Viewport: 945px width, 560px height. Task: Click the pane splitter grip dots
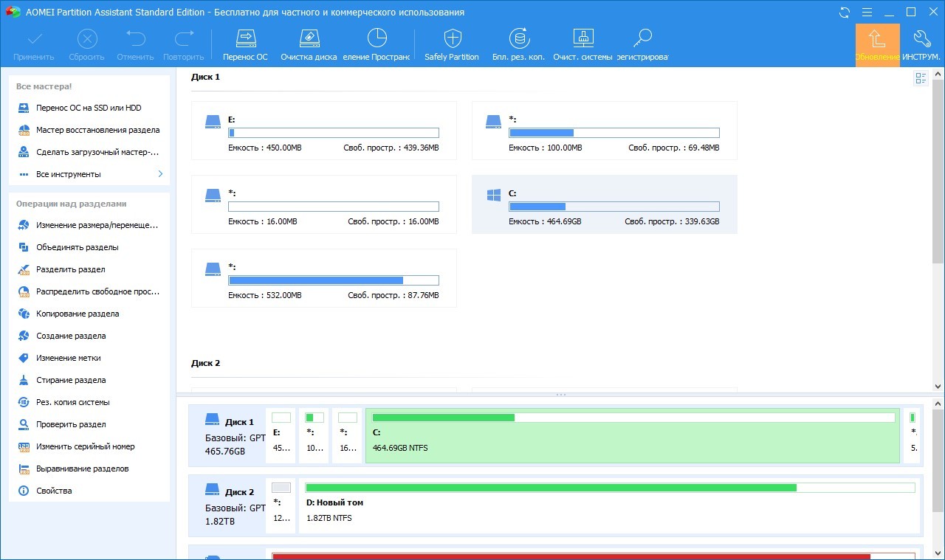[560, 395]
